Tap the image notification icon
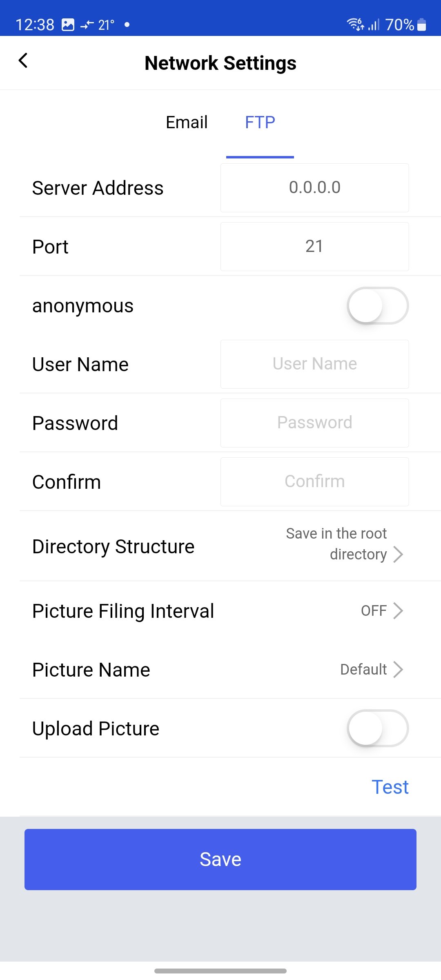 [x=68, y=25]
